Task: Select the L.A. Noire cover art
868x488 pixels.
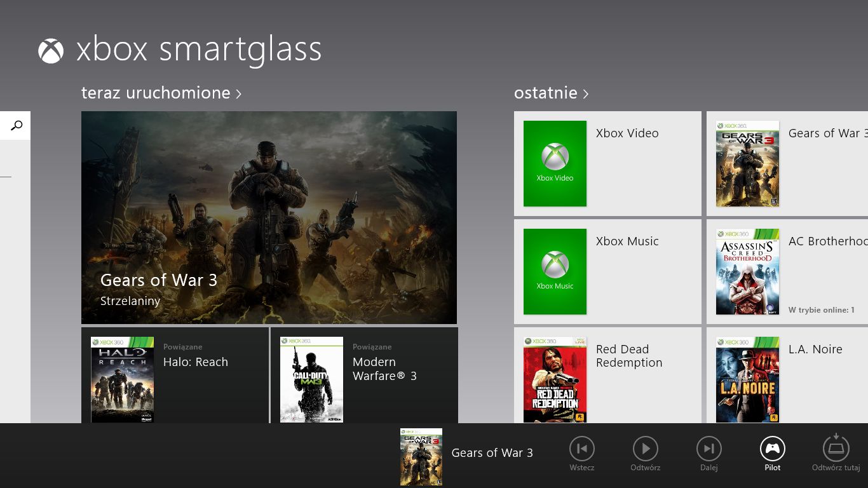Action: [747, 379]
